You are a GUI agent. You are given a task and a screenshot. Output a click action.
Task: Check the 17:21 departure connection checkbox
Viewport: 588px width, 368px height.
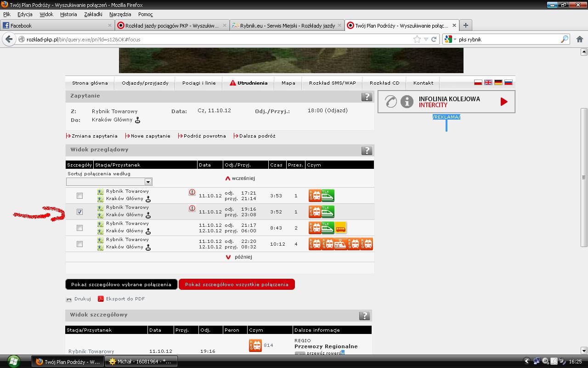click(x=79, y=195)
